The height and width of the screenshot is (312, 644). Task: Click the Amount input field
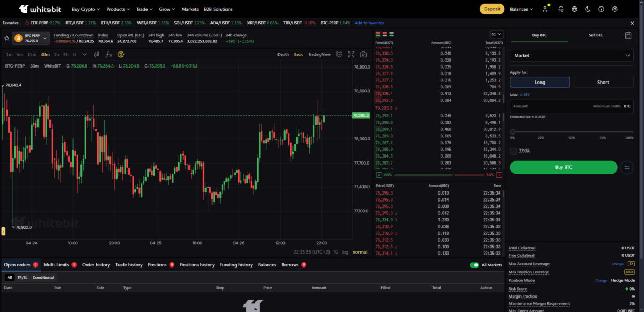(572, 106)
